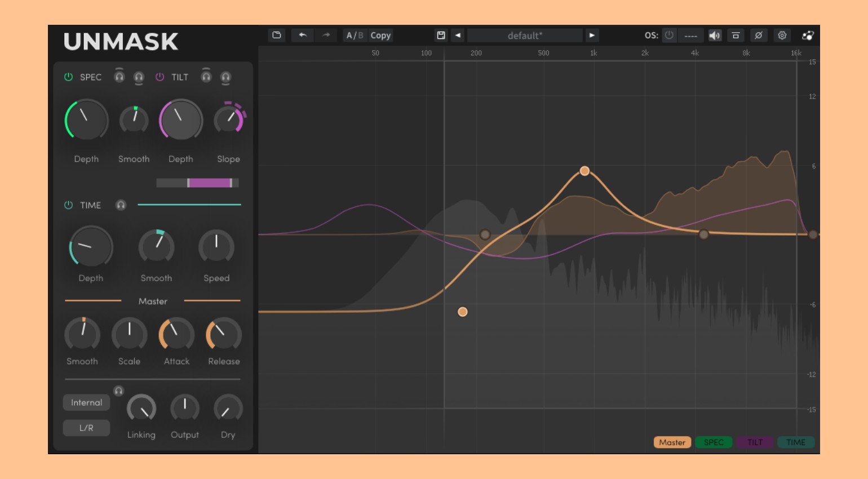Click the undo arrow in the toolbar

tap(303, 35)
